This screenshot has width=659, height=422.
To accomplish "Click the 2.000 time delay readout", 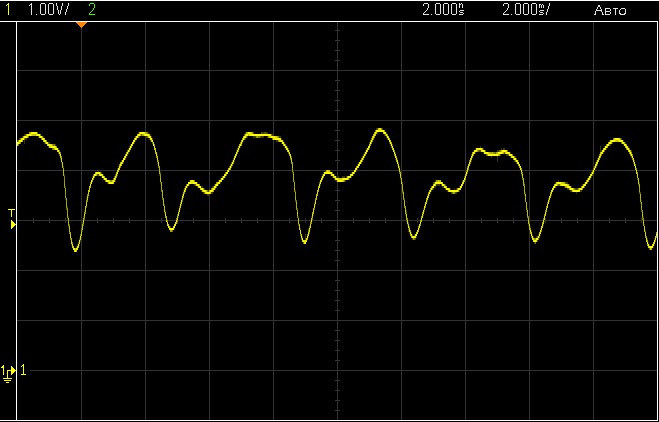I will coord(443,10).
